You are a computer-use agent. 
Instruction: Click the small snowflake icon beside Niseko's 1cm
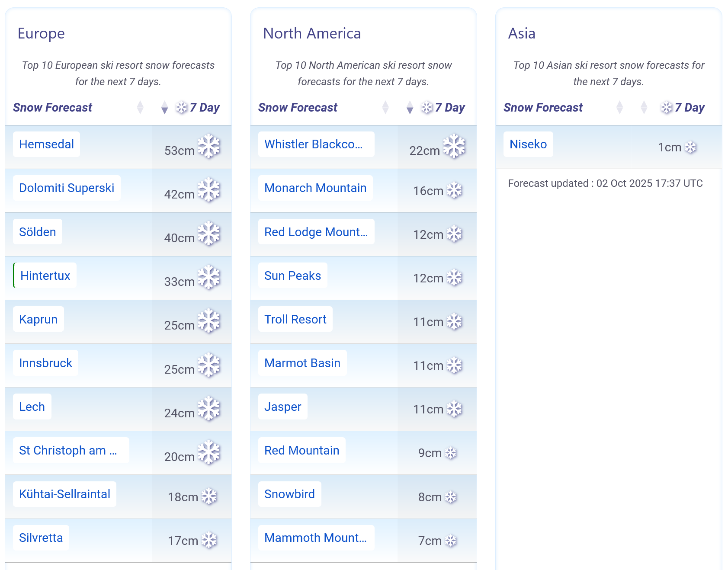point(690,147)
